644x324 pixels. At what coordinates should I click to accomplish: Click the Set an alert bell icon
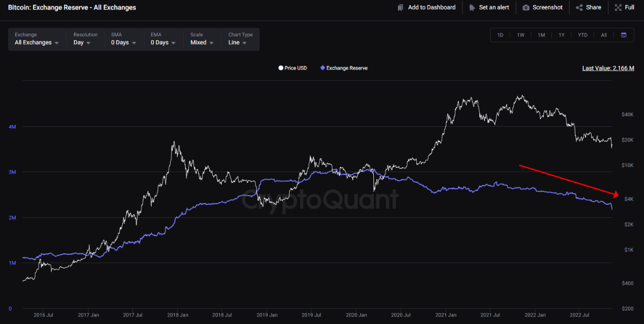coord(472,8)
